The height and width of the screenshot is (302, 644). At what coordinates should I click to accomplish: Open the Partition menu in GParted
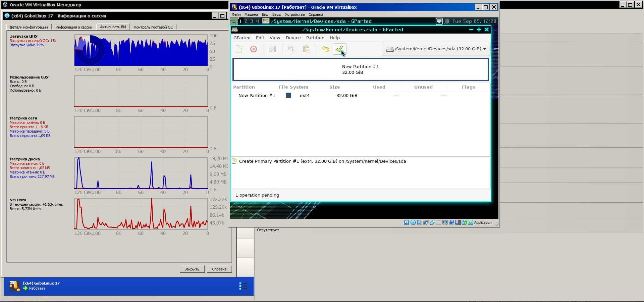pyautogui.click(x=315, y=38)
